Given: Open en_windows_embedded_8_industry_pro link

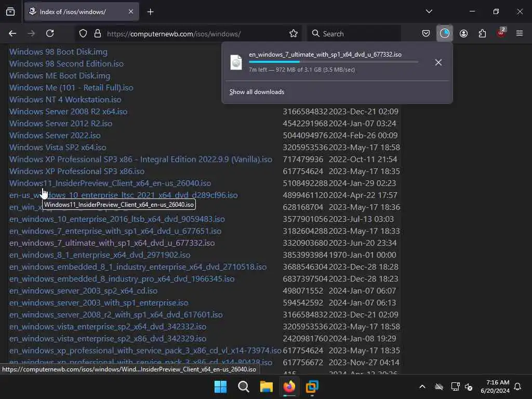Looking at the screenshot, I should point(122,279).
